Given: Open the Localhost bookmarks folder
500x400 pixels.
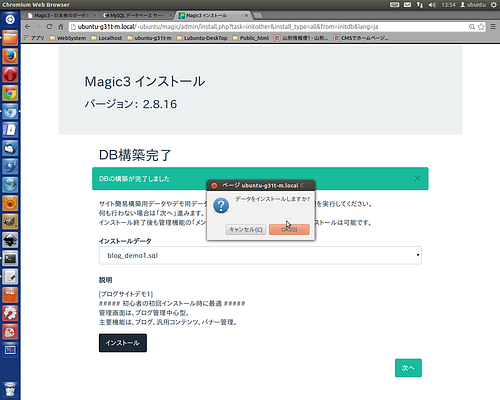Looking at the screenshot, I should 107,38.
